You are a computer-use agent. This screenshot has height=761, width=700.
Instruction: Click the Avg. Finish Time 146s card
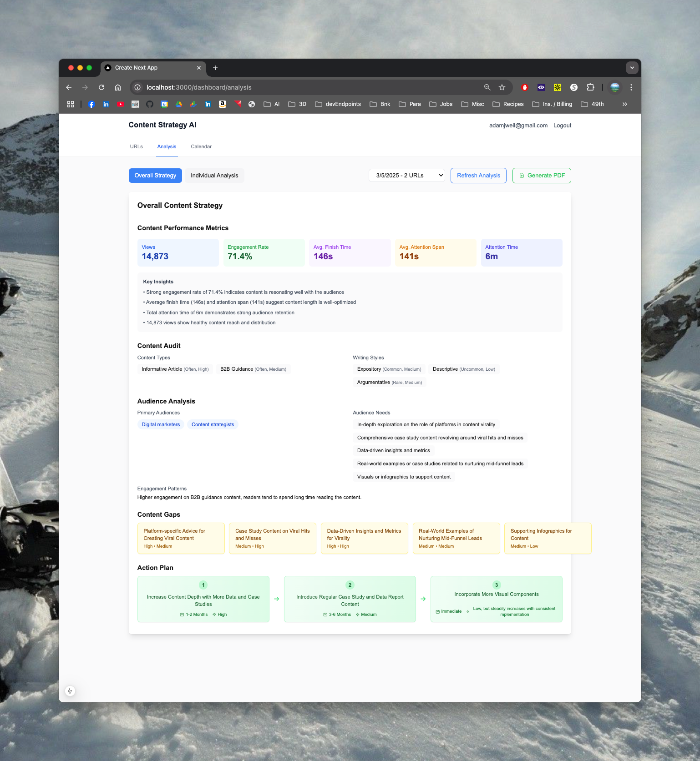coord(350,252)
